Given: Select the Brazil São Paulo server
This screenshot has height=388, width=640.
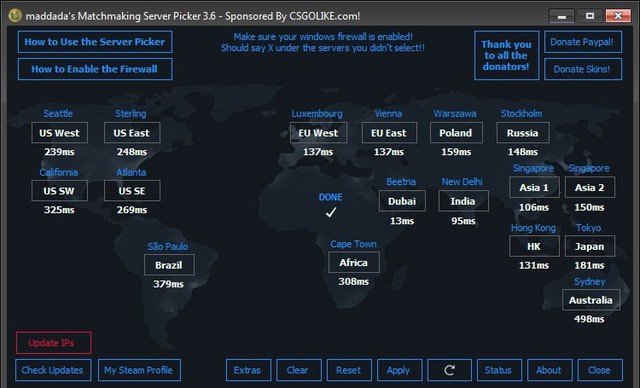Looking at the screenshot, I should [x=169, y=265].
